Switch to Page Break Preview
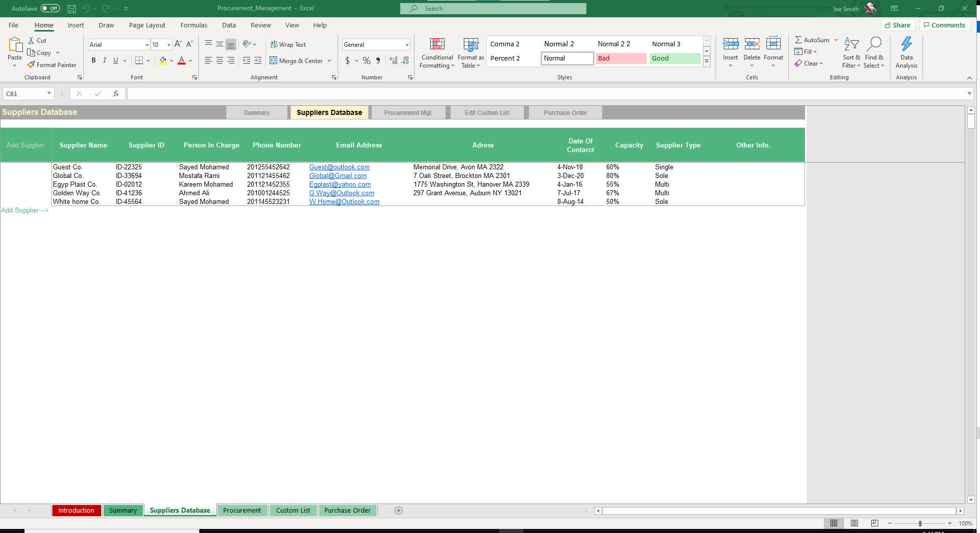This screenshot has height=533, width=980. (x=875, y=523)
